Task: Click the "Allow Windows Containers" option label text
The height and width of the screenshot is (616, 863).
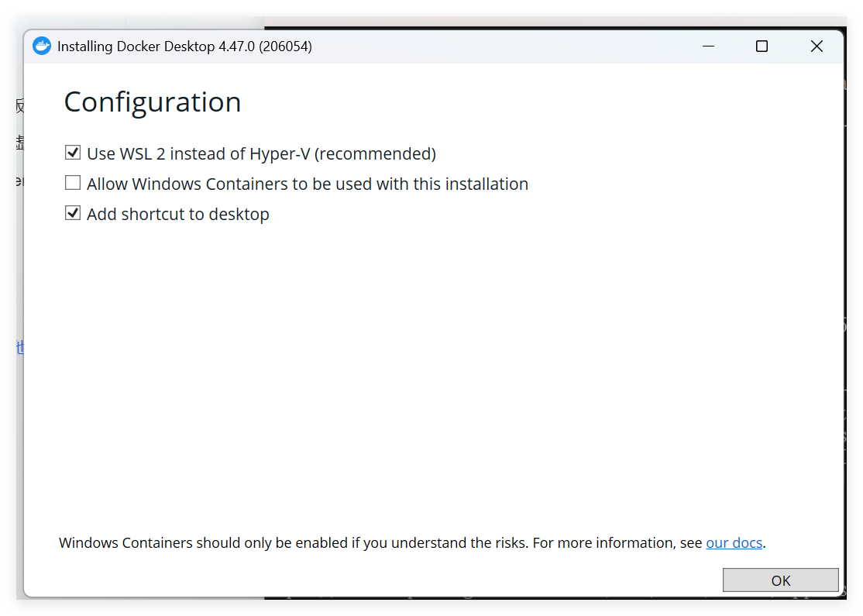Action: coord(307,184)
